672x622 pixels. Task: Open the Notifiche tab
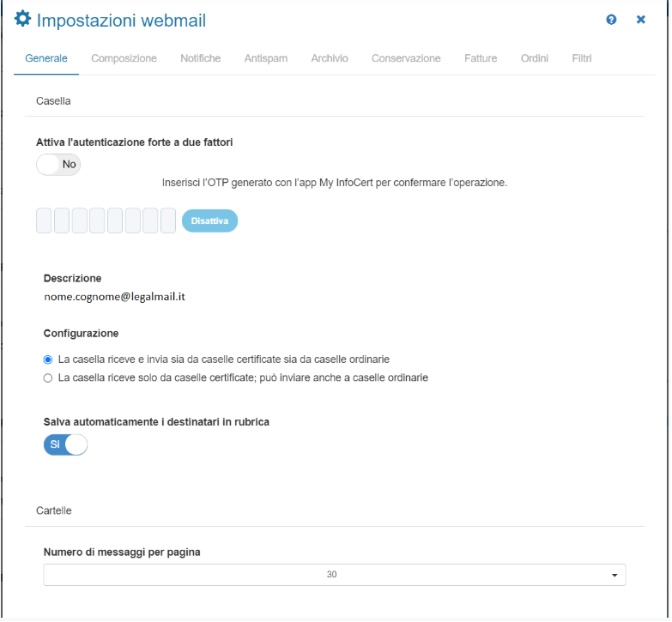[x=200, y=58]
